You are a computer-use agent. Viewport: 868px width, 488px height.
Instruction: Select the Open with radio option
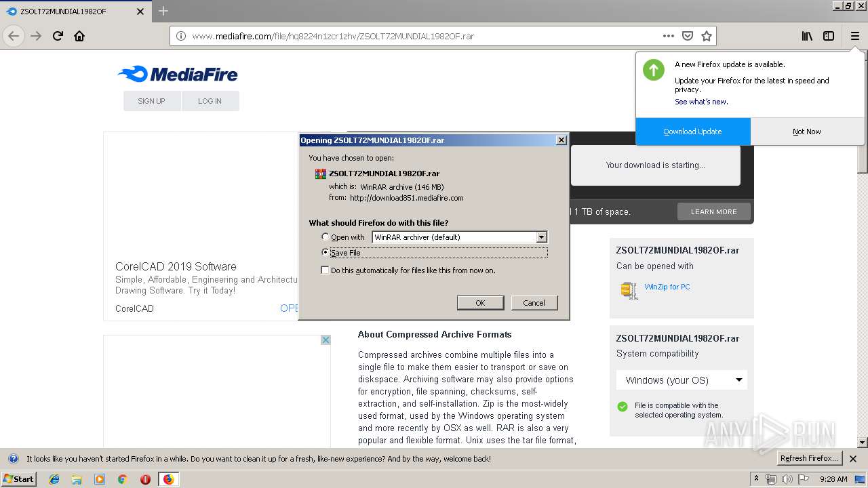325,237
